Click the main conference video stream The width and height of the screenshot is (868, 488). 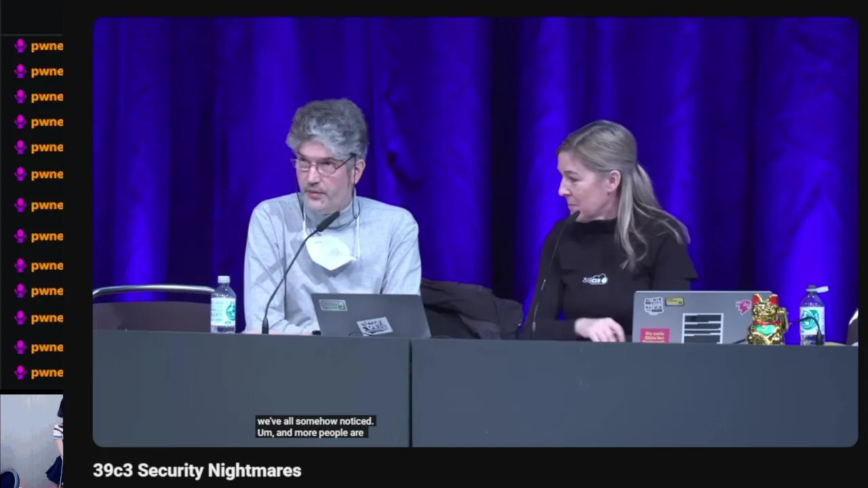coord(475,232)
